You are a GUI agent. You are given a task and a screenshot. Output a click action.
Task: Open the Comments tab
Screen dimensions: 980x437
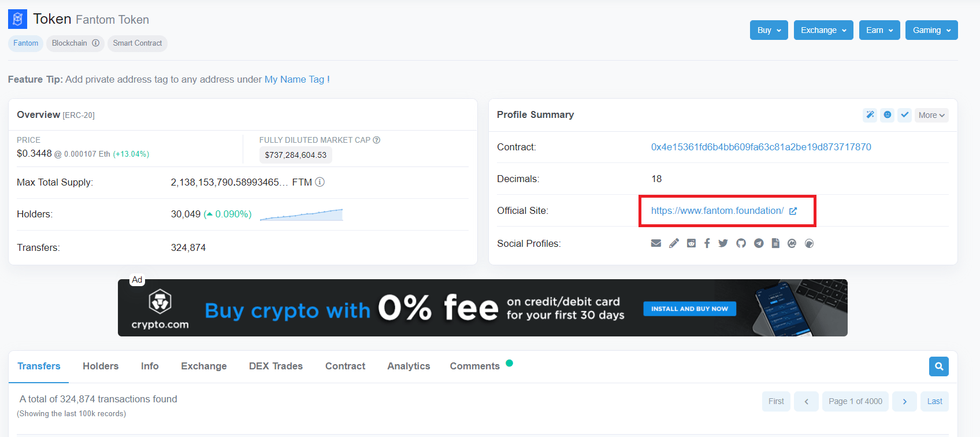[x=475, y=366]
